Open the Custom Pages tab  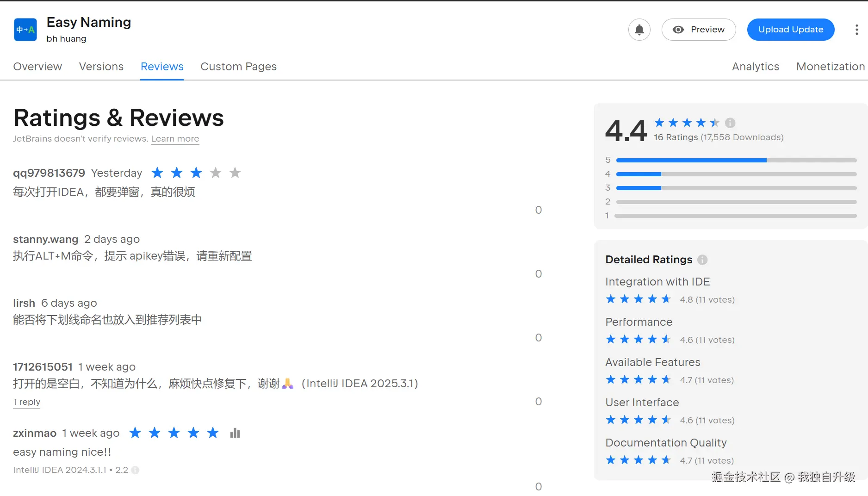click(x=238, y=67)
